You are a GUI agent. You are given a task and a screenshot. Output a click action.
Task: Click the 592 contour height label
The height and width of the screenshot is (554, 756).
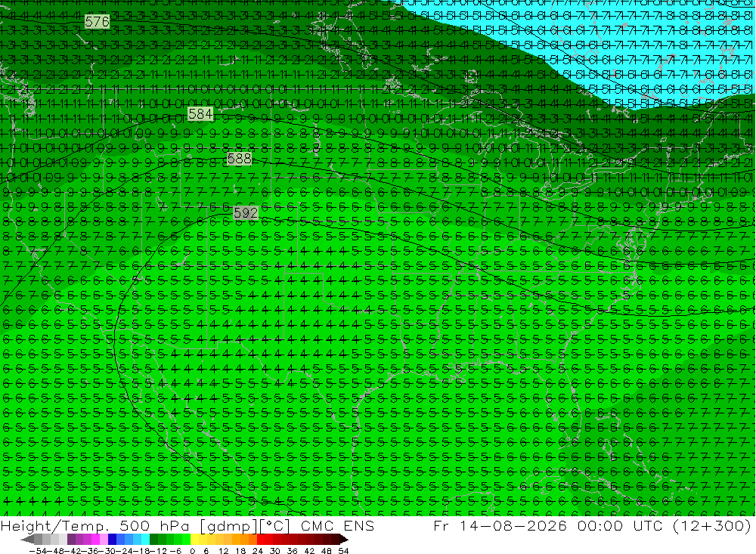246,212
